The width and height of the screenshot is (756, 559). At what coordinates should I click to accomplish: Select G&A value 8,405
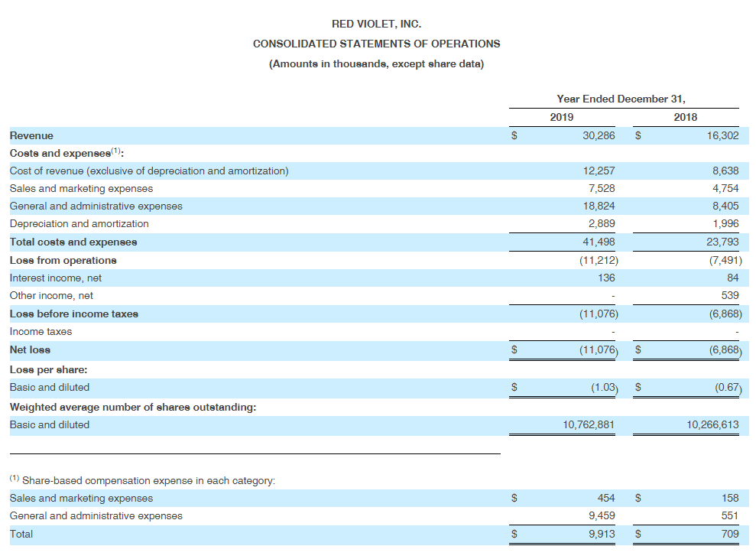pos(725,206)
